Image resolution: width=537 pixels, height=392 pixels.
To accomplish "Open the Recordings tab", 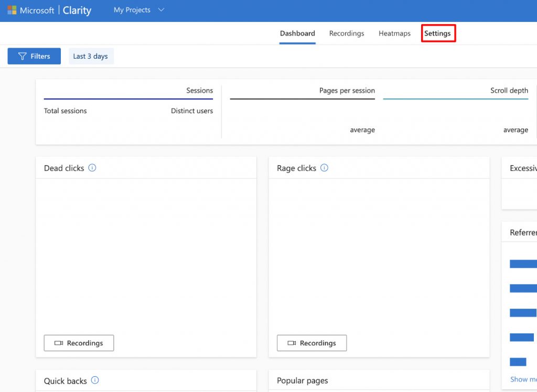I will 347,34.
